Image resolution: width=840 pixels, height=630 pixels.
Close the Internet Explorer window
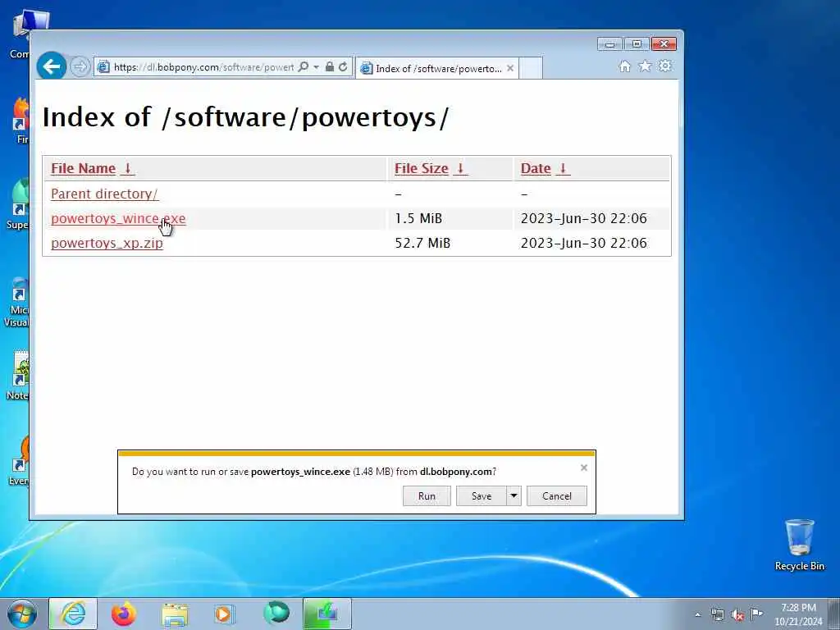coord(664,44)
